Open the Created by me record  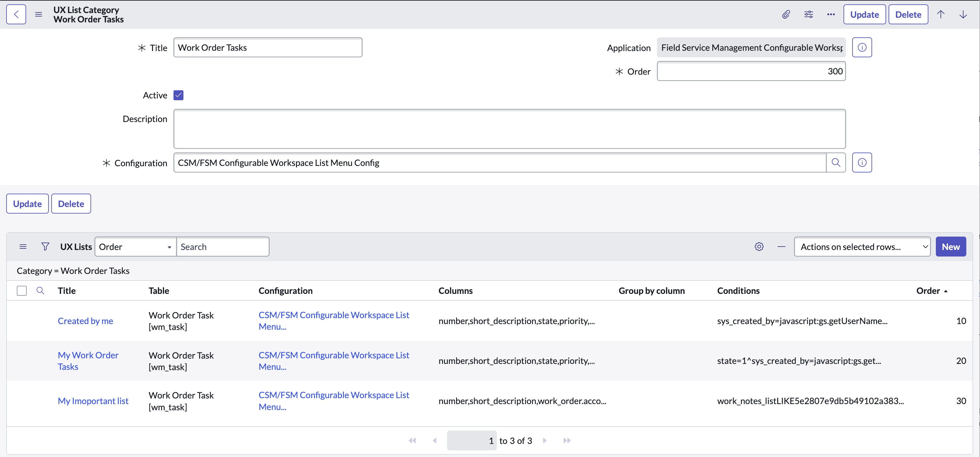click(85, 321)
